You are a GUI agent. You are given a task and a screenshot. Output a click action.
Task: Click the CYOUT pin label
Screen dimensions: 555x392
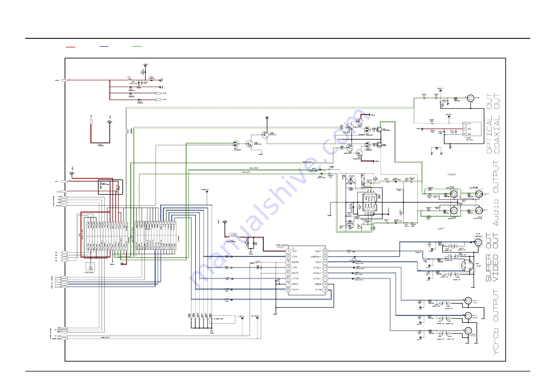pyautogui.click(x=317, y=268)
